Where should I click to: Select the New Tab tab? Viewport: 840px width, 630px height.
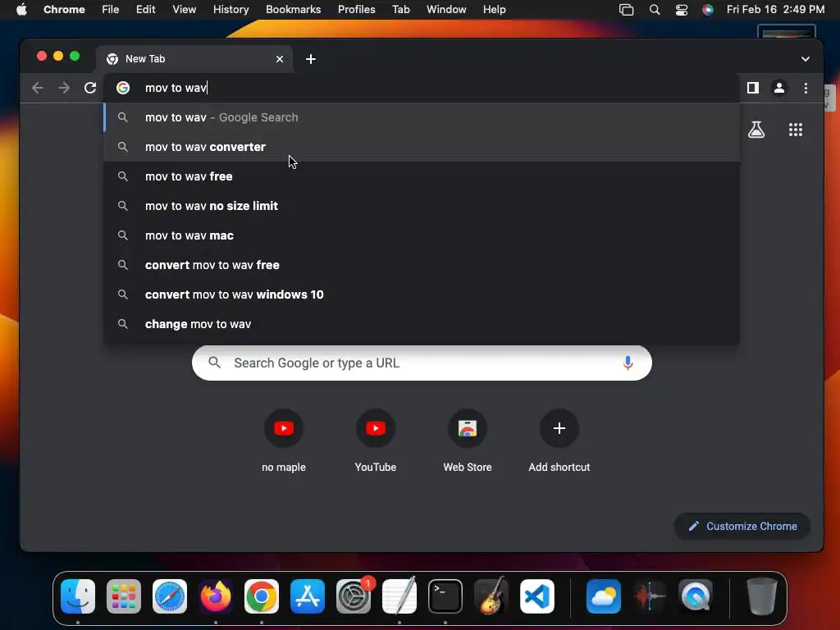194,59
